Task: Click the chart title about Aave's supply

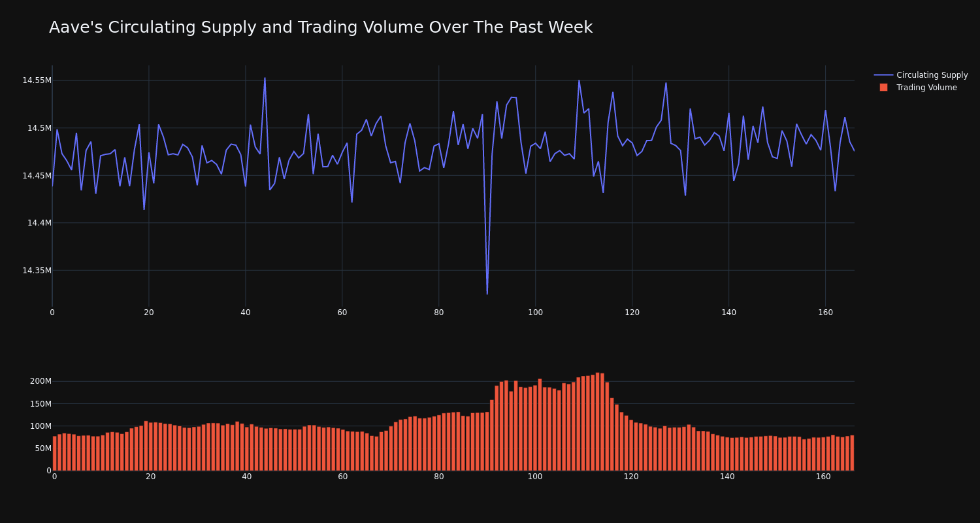Action: tap(321, 27)
